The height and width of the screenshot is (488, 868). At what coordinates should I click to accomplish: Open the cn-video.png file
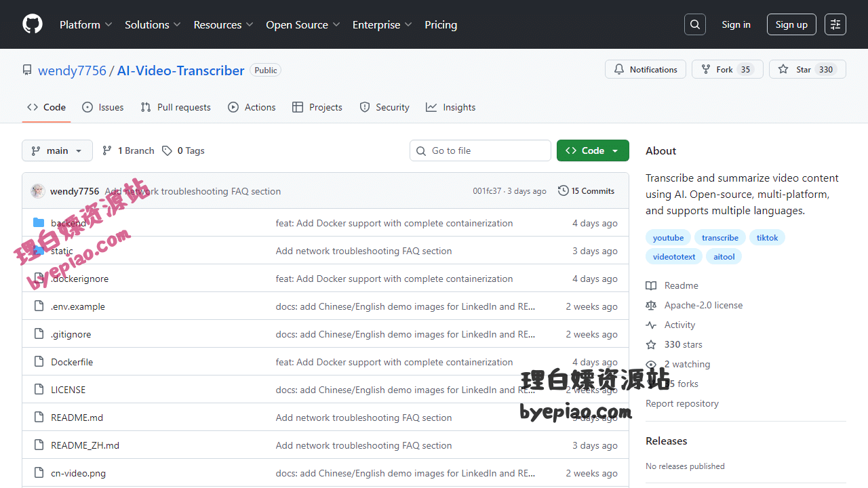78,473
